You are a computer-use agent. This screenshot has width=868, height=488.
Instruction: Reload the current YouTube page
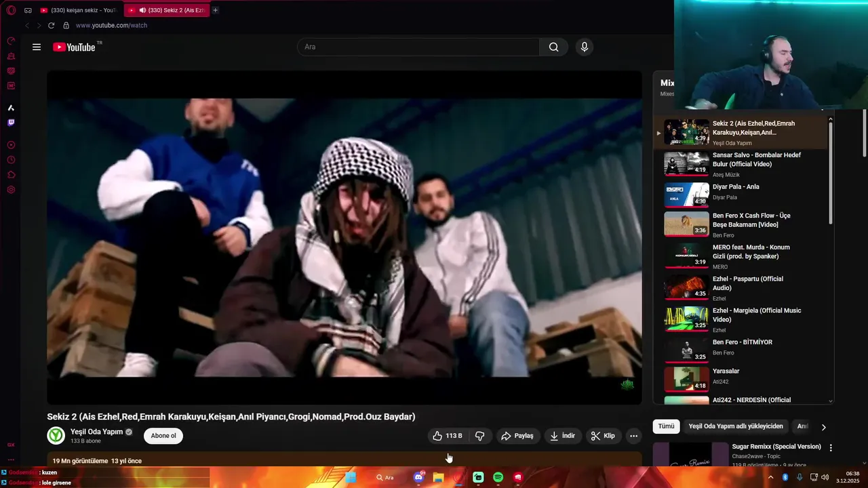pos(51,25)
